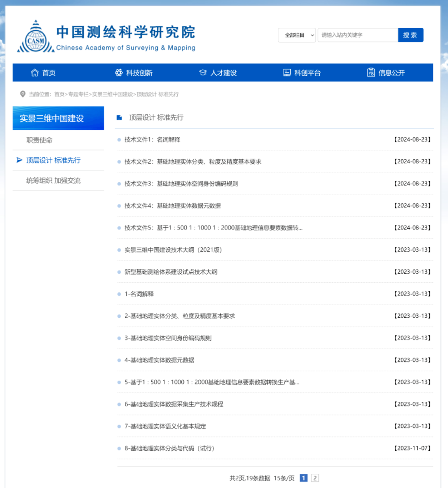Open 8-基础地理实体分类与代码（试行）
448x488 pixels.
(169, 449)
